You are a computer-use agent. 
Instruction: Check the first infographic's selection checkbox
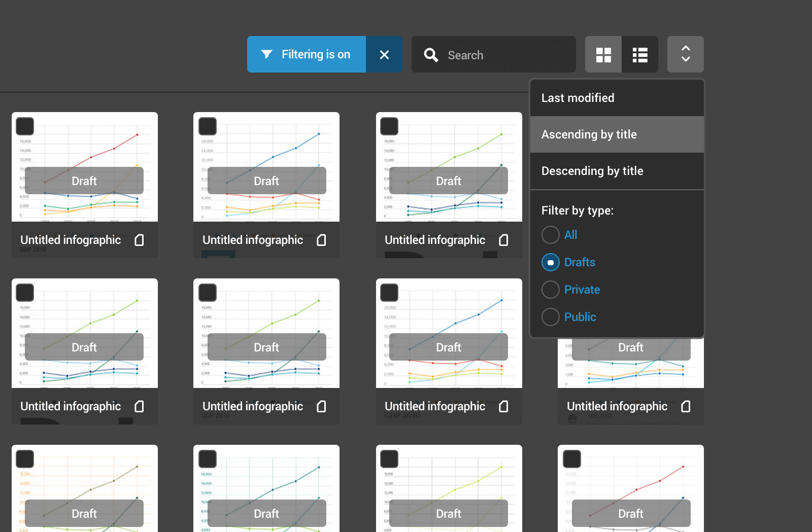point(25,126)
